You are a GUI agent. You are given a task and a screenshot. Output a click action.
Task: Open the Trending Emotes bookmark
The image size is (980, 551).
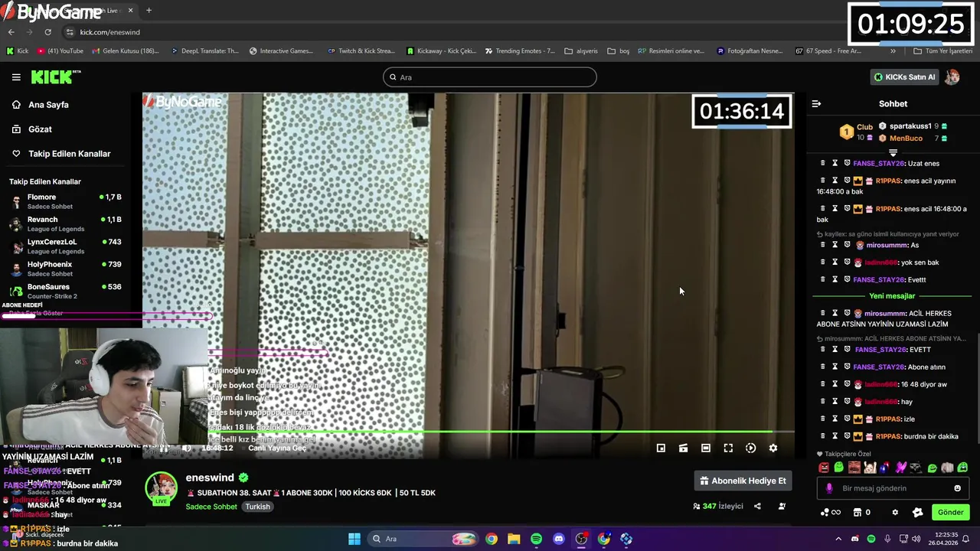[x=520, y=51]
